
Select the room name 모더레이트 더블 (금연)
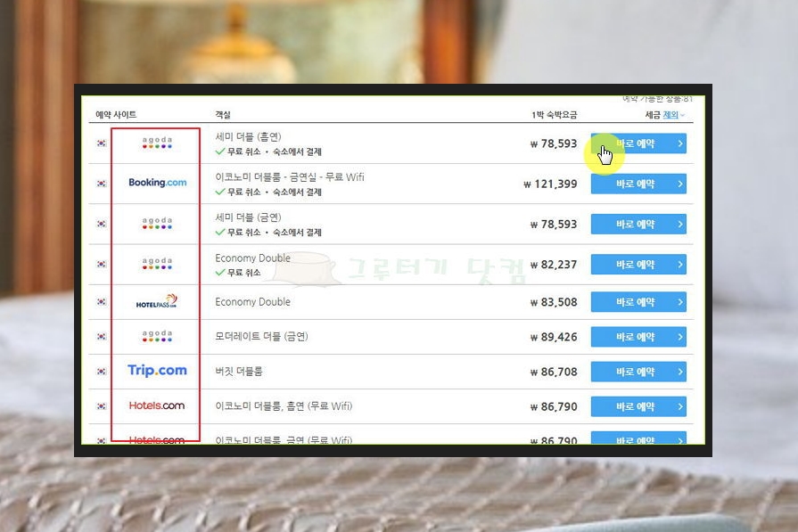(261, 336)
